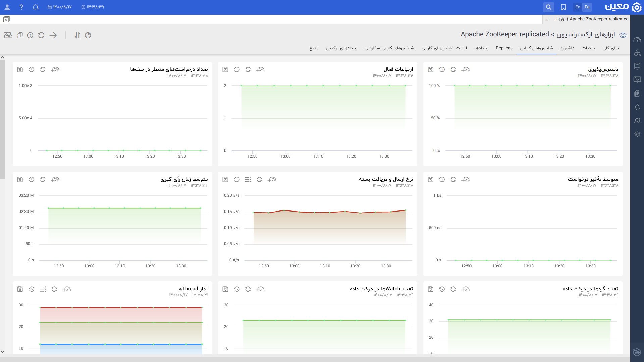Open settings gear in right sidebar
644x362 pixels.
637,134
